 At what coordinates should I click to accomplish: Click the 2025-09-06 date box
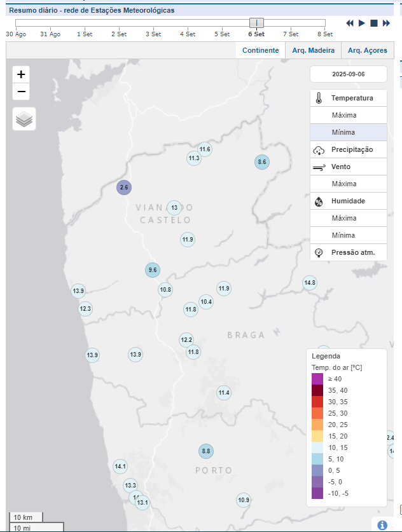point(349,74)
